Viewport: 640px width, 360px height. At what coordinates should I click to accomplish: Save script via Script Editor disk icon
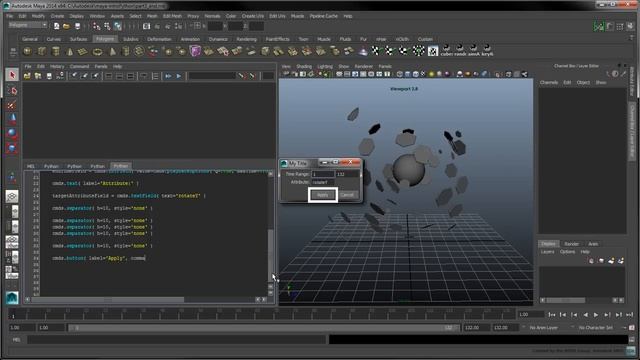point(49,76)
